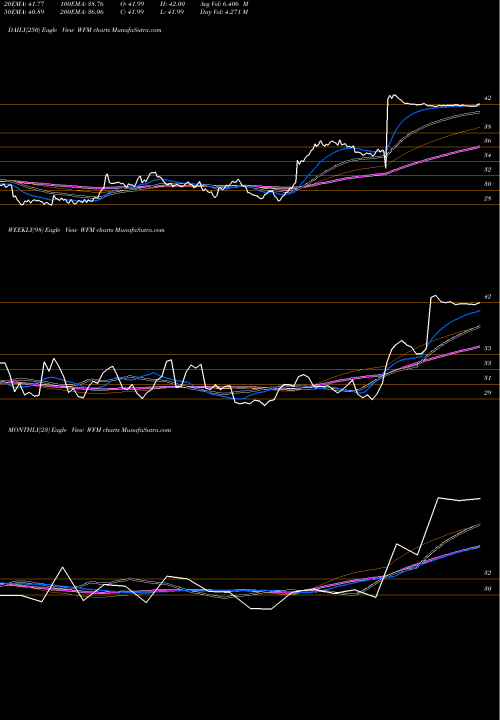Image resolution: width=500 pixels, height=720 pixels.
Task: Click the Avg Vol 6.406 M figure
Action: pyautogui.click(x=224, y=4)
